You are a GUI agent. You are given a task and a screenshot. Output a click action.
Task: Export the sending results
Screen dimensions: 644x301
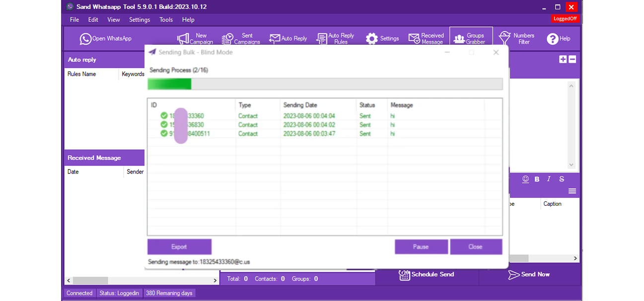179,246
